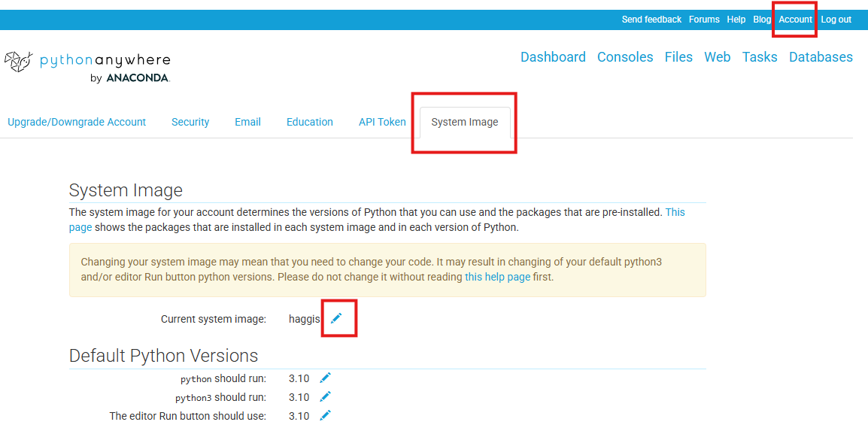Switch to the Security tab
Image resolution: width=868 pixels, height=434 pixels.
coord(190,122)
